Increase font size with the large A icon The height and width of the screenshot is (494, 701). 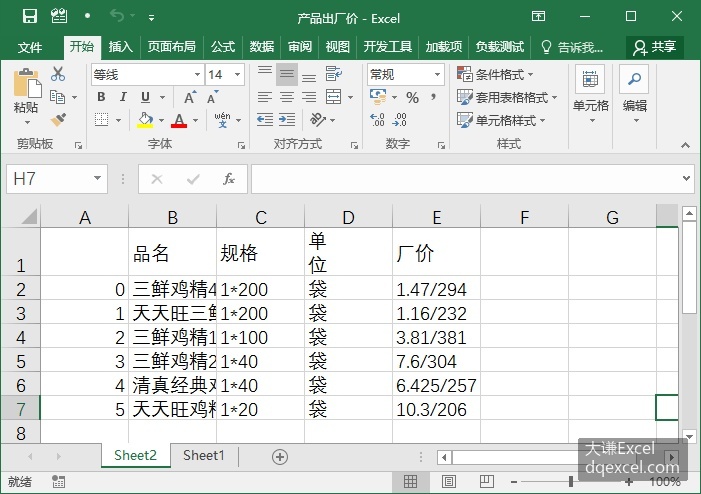tap(190, 97)
